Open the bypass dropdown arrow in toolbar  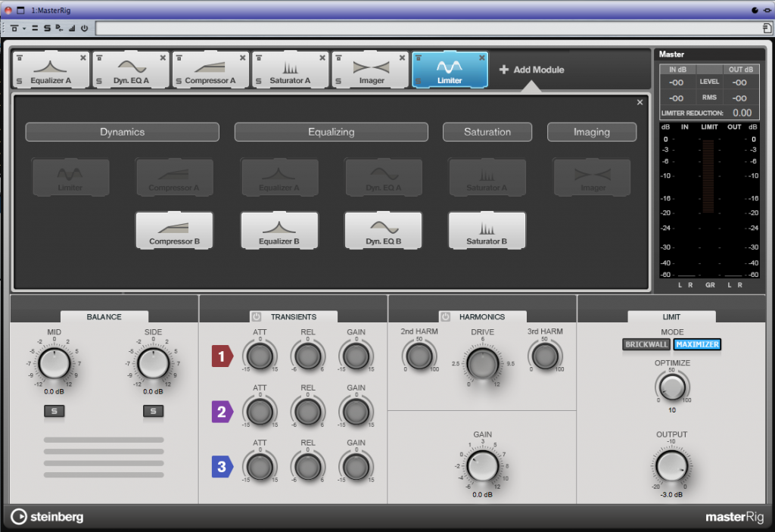coord(23,28)
